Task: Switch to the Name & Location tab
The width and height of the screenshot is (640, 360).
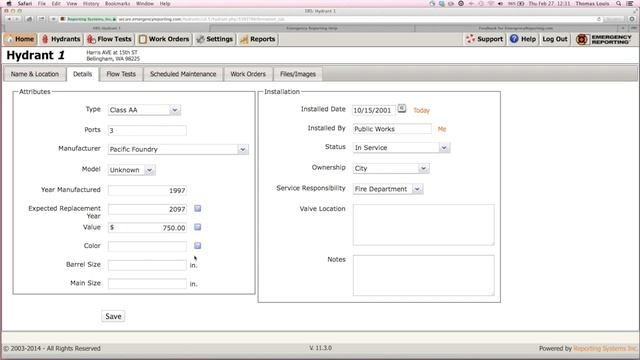Action: (x=35, y=74)
